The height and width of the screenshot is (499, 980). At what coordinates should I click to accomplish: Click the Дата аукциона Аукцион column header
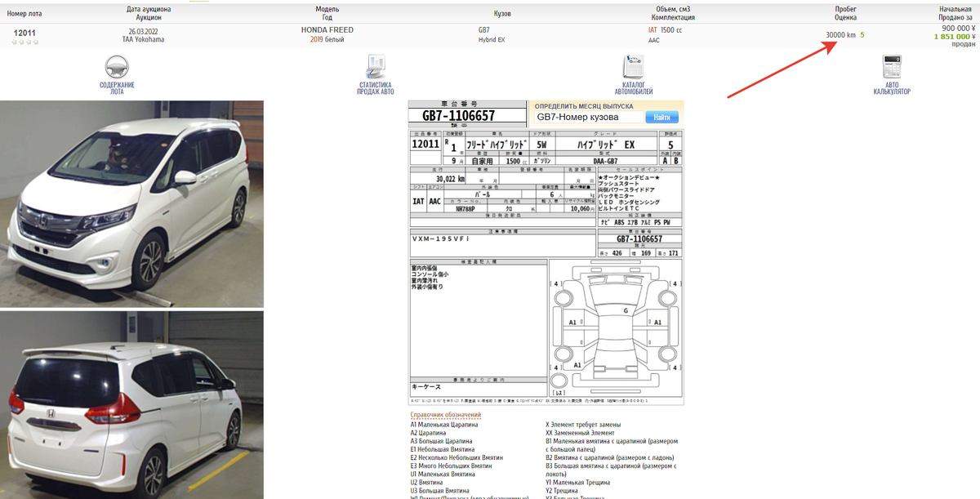(149, 13)
